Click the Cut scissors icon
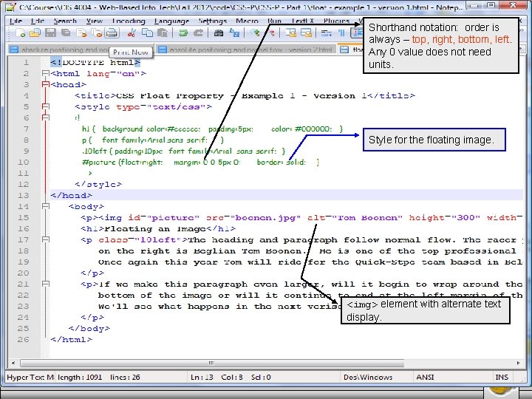The width and height of the screenshot is (532, 399). (131, 33)
